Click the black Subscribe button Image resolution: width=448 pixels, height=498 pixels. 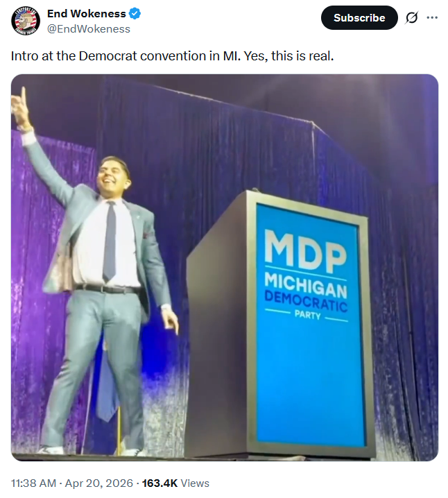[359, 18]
